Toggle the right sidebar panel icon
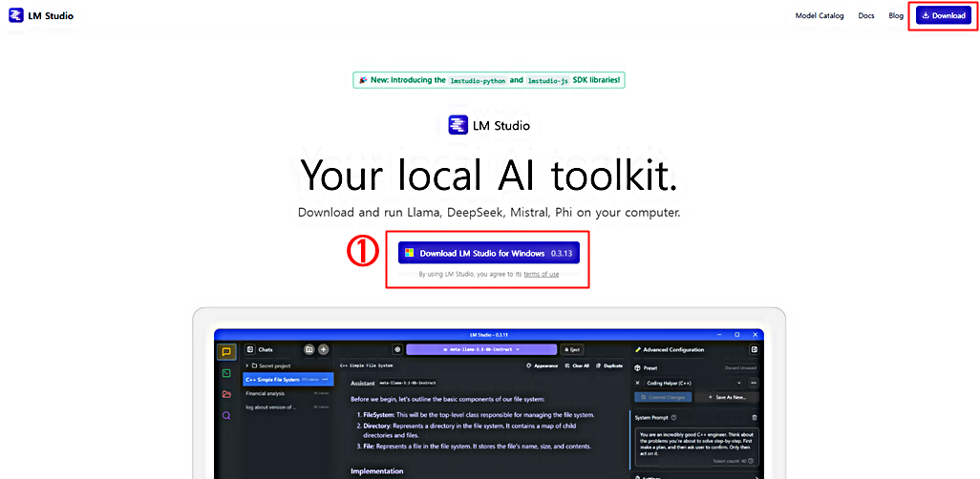Image resolution: width=980 pixels, height=479 pixels. tap(754, 350)
